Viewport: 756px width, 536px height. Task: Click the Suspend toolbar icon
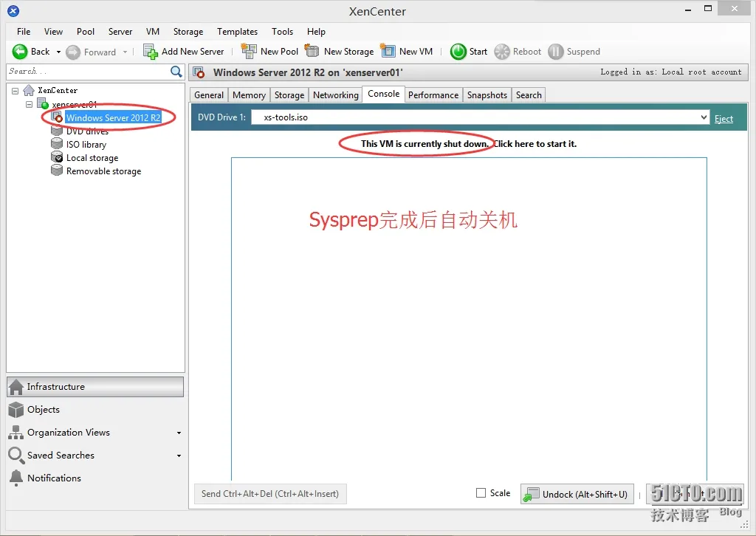tap(555, 52)
